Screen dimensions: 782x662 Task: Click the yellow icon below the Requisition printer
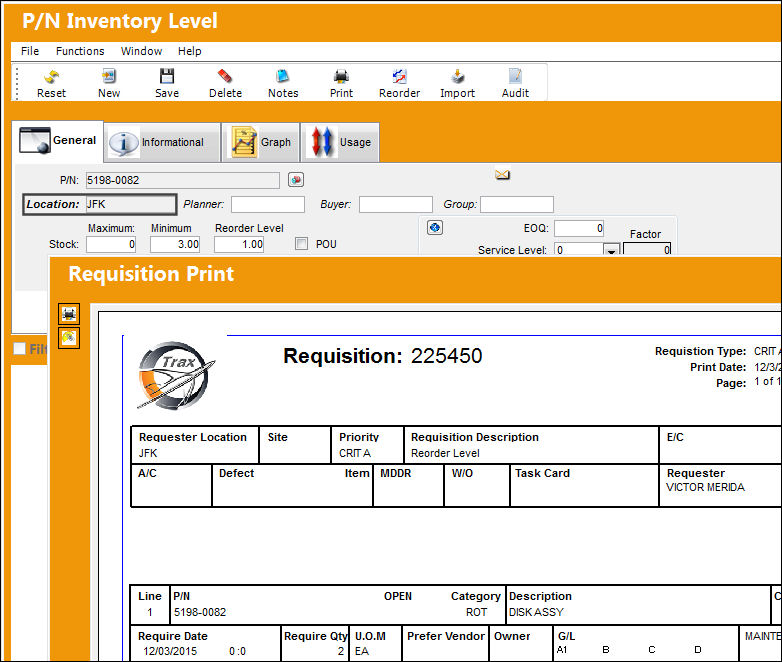click(69, 338)
